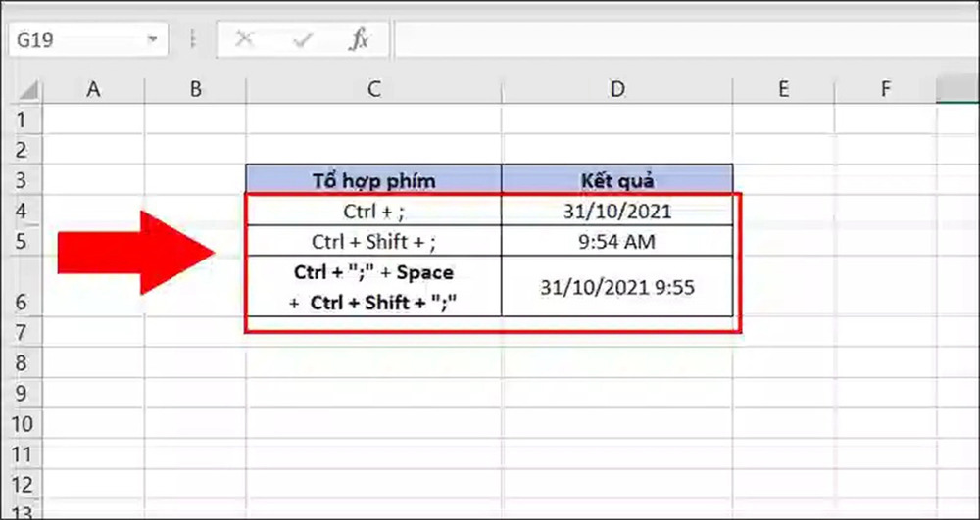Viewport: 980px width, 520px height.
Task: Select the cell '31/10/2021'
Action: 616,211
